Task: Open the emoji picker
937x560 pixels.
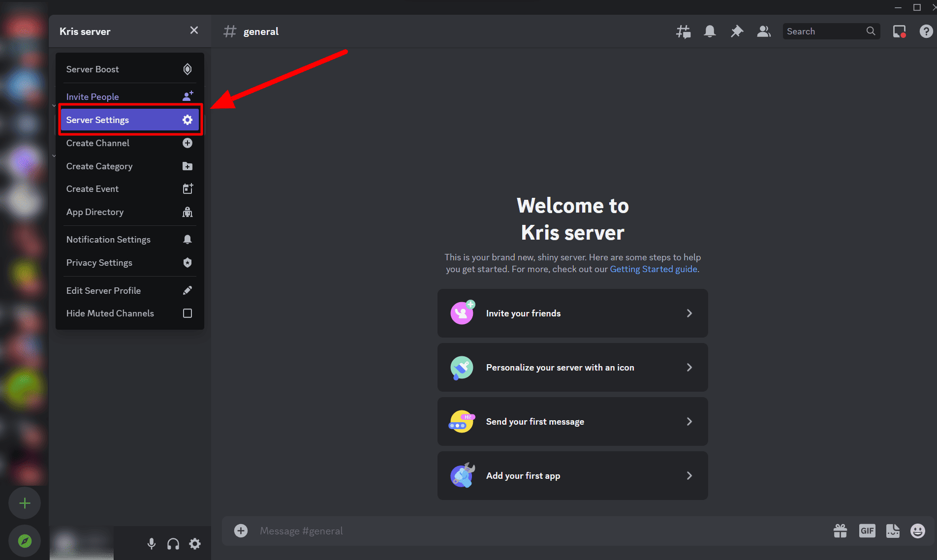Action: pos(918,531)
